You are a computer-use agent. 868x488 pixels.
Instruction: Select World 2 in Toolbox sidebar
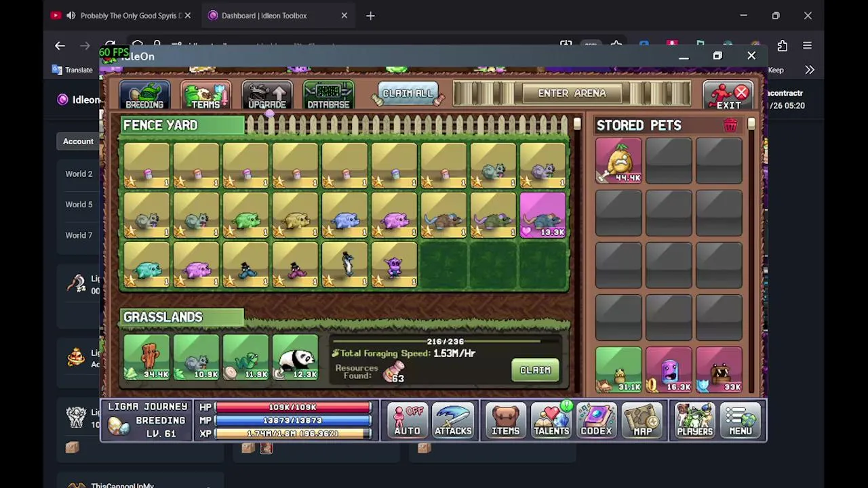tap(79, 174)
